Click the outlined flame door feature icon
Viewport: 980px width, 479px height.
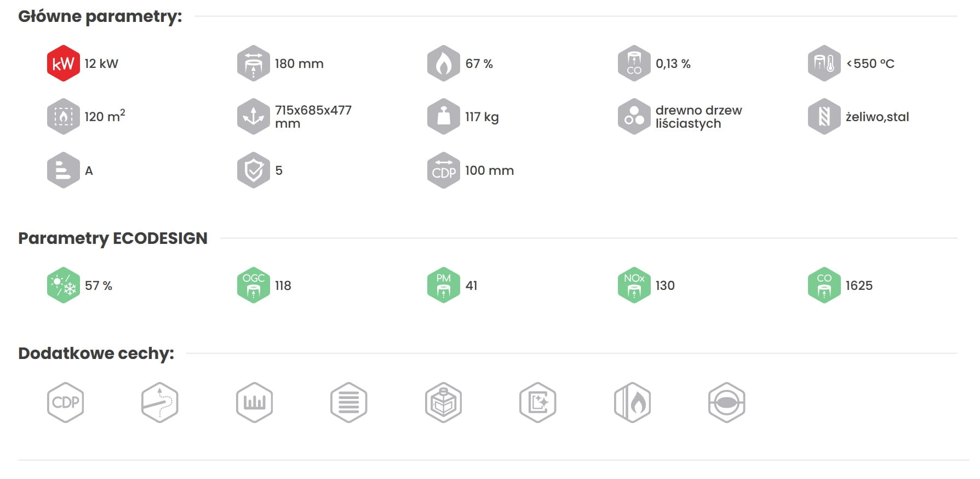pyautogui.click(x=632, y=402)
